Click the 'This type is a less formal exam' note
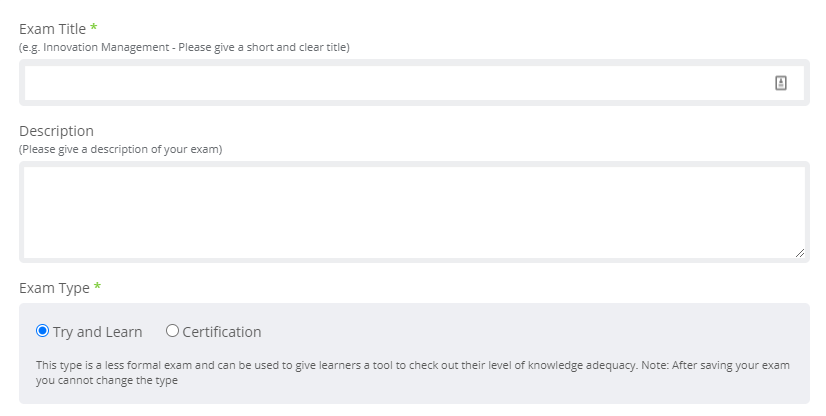826x416 pixels. [x=412, y=365]
